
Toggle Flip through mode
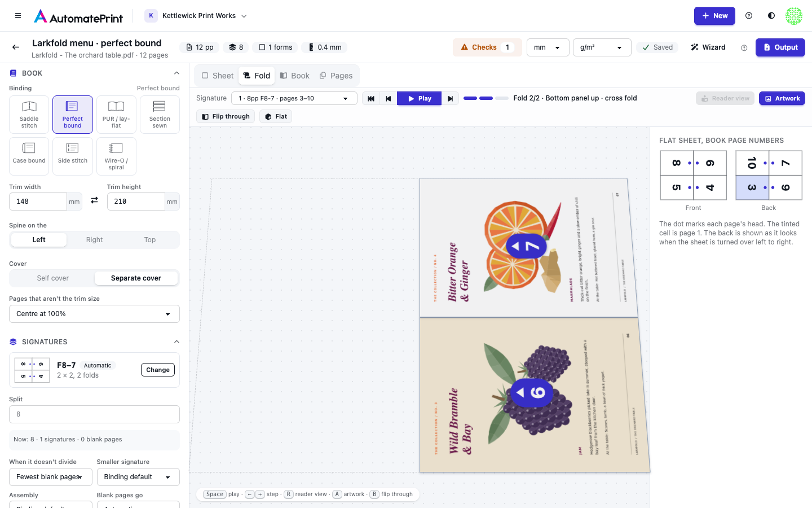pos(226,117)
